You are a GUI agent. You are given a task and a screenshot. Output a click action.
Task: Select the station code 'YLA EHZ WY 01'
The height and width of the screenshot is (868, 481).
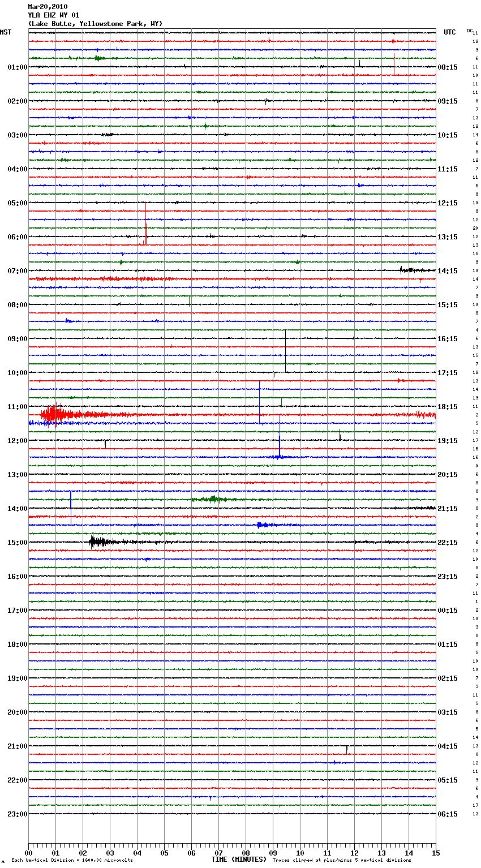54,15
